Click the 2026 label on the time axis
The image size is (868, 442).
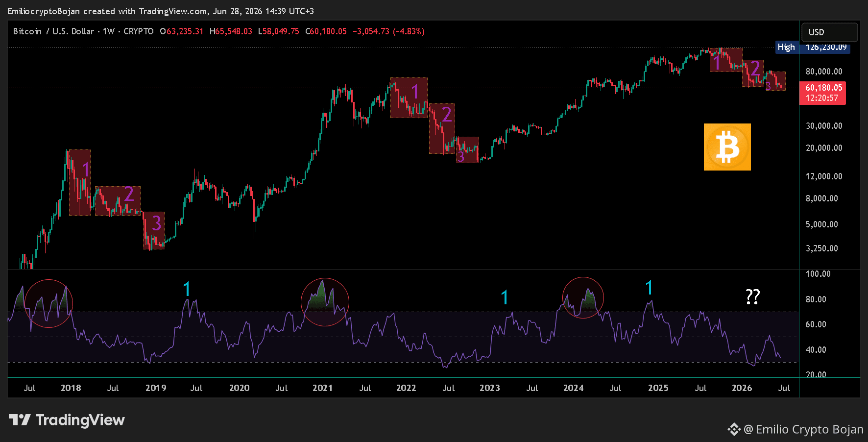tap(742, 388)
